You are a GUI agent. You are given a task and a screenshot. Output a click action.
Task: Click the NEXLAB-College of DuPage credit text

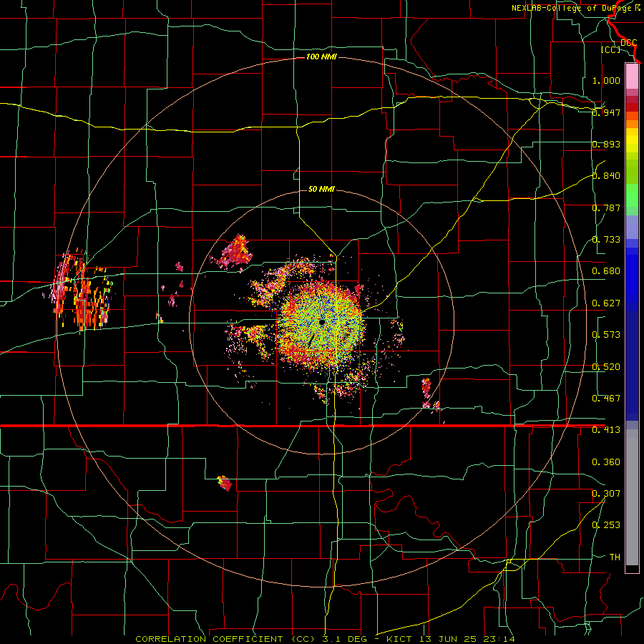point(577,8)
